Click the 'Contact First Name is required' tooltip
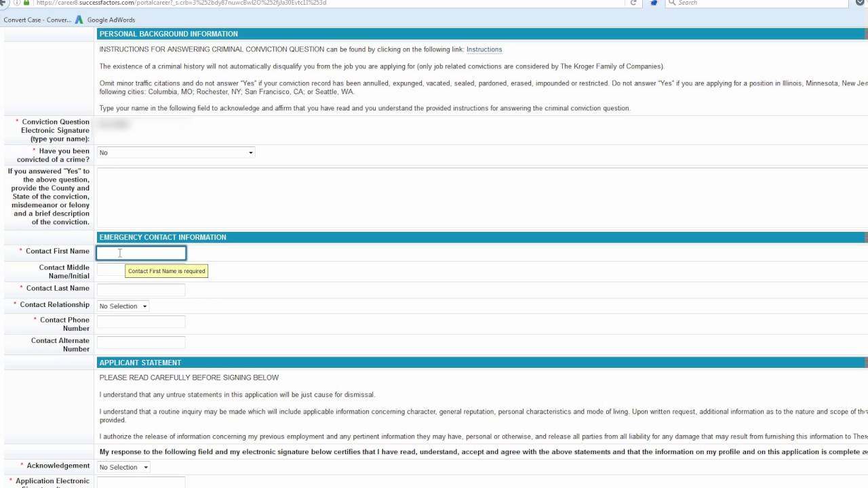Screen dimensions: 868x488 point(167,271)
